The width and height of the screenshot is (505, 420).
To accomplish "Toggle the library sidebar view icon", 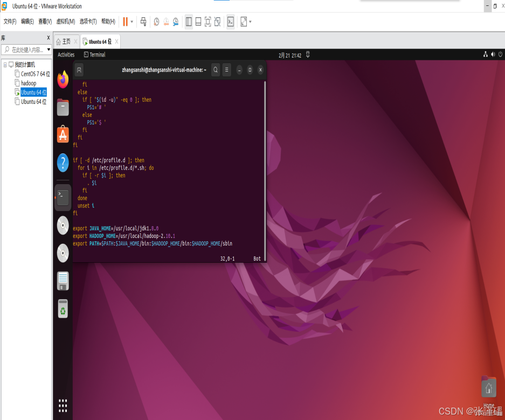I will tap(189, 22).
